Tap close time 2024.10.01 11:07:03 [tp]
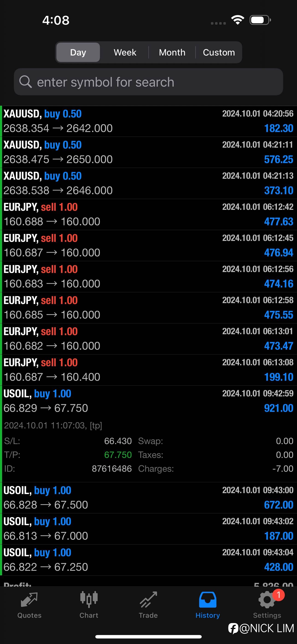 click(53, 425)
